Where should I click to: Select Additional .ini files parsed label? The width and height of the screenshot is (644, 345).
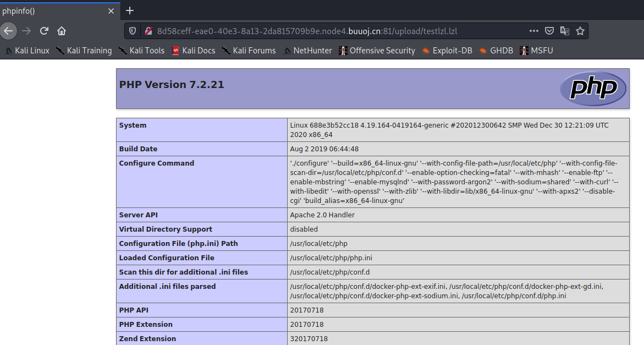(x=167, y=286)
